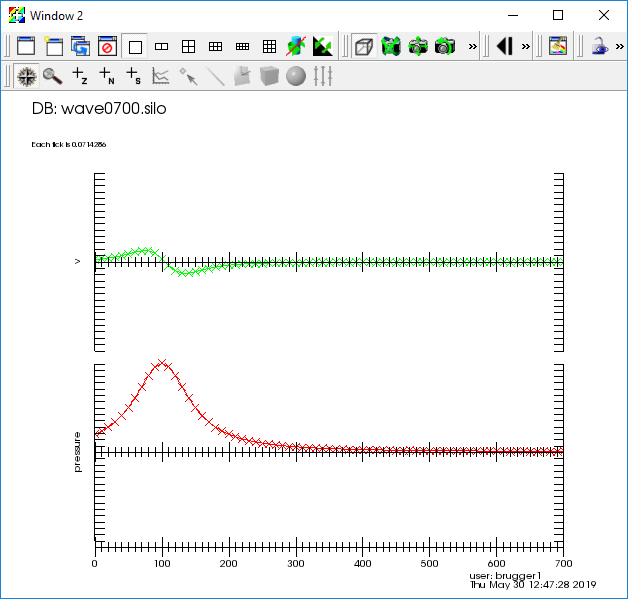628x599 pixels.
Task: Click the 'v' axis label
Action: (x=77, y=261)
